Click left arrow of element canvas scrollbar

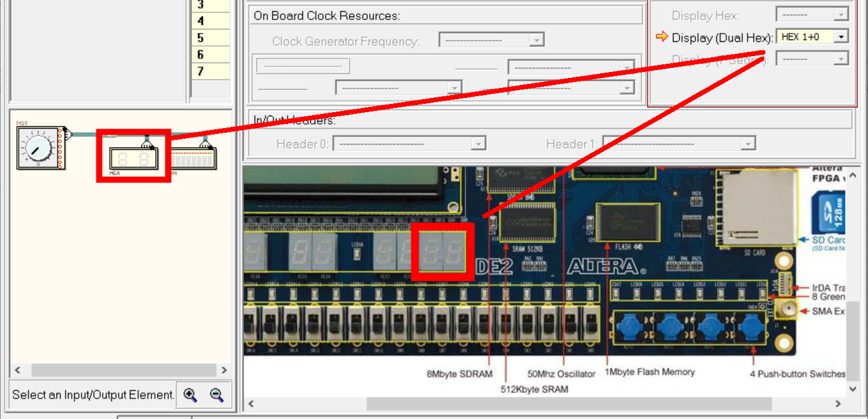tap(18, 370)
